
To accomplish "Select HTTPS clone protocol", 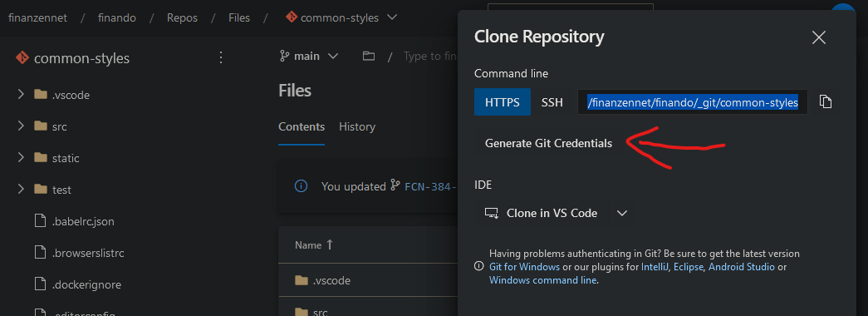I will [502, 102].
